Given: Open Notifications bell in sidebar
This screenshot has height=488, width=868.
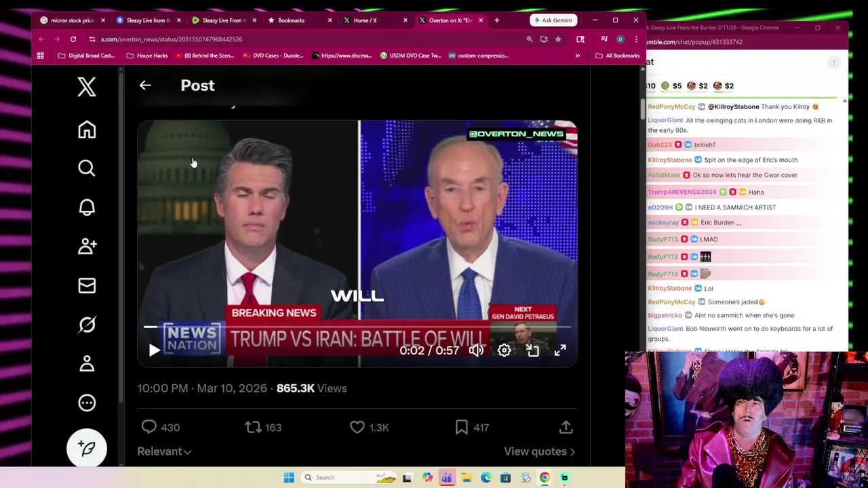Looking at the screenshot, I should click(87, 207).
